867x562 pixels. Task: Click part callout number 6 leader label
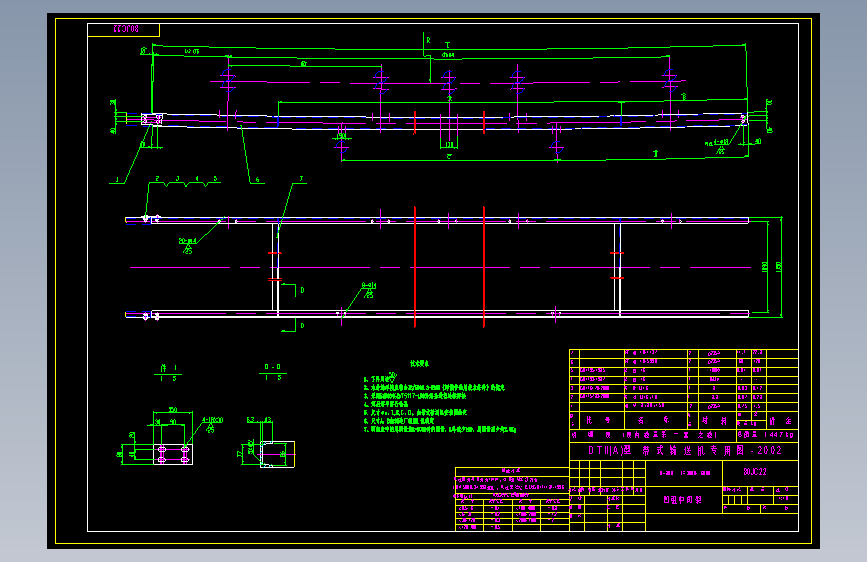(257, 180)
